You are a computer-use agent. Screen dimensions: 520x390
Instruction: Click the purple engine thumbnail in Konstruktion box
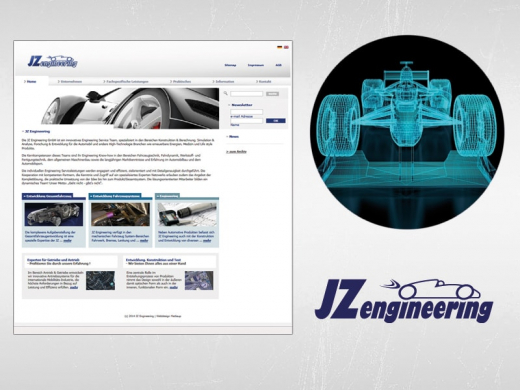pyautogui.click(x=199, y=280)
